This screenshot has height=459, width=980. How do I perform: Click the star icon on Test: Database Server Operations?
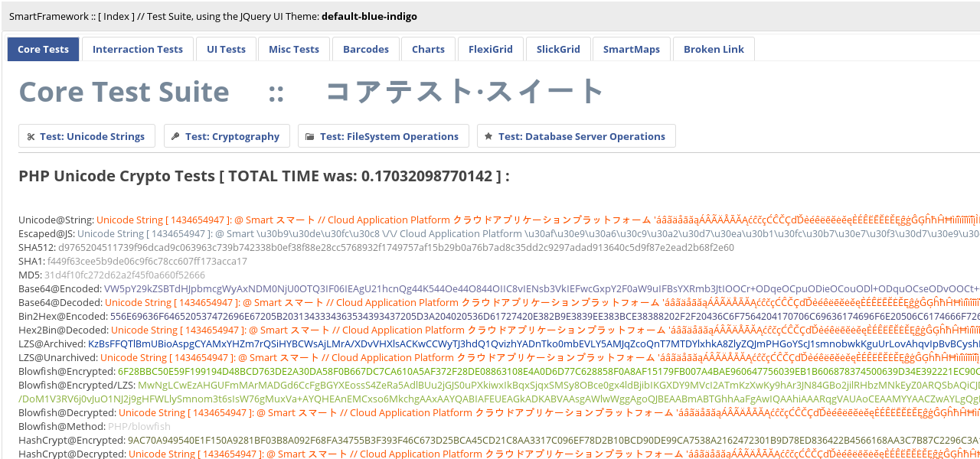(488, 135)
